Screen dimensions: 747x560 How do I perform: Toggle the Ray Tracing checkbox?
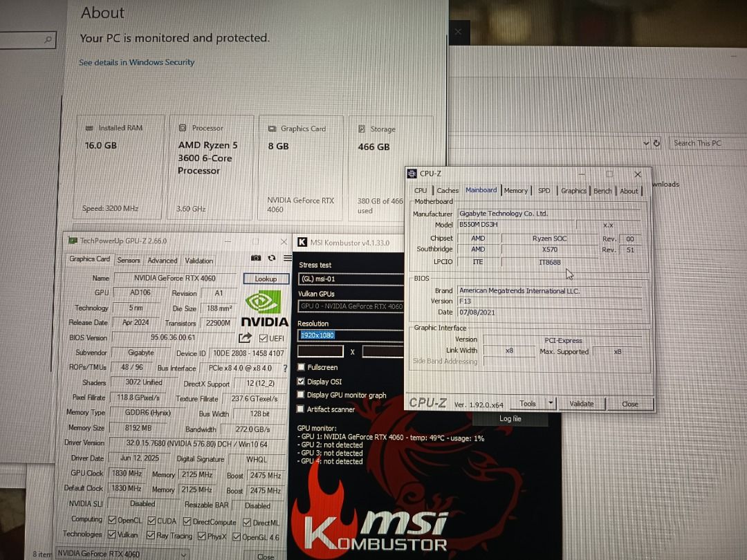[151, 535]
